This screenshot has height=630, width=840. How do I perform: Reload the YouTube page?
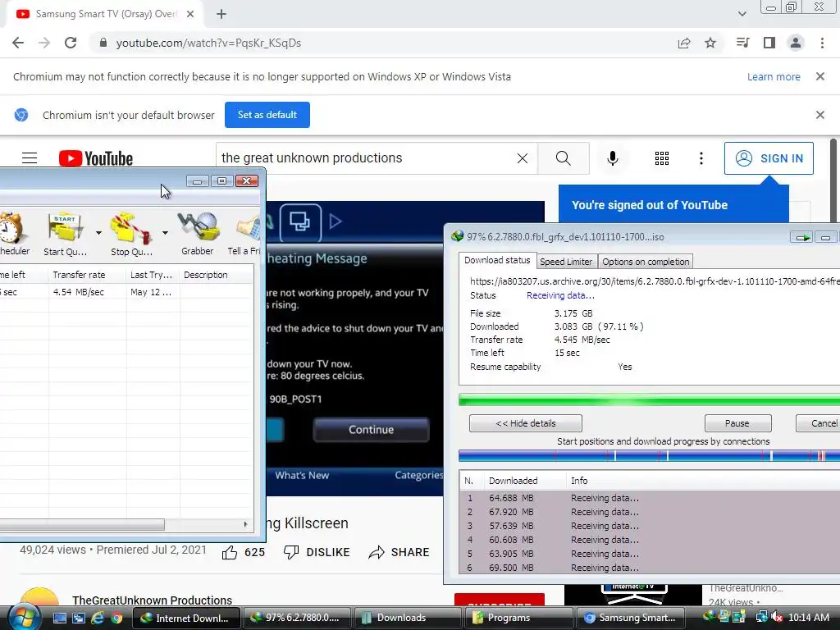(x=71, y=43)
